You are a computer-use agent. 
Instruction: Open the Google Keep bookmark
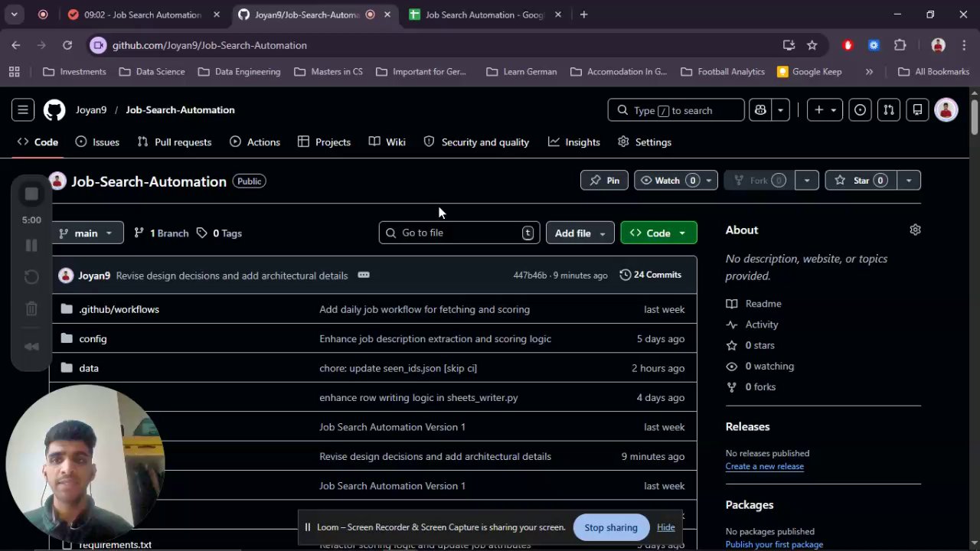point(809,72)
